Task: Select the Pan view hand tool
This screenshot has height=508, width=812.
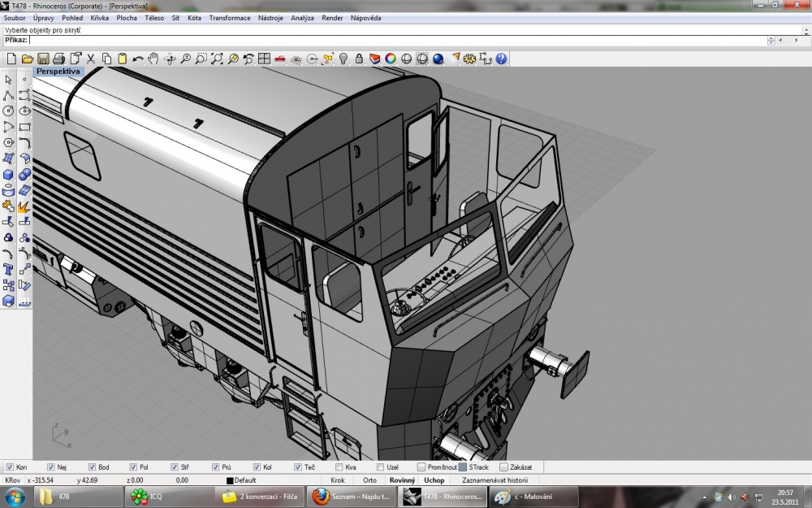Action: [153, 59]
